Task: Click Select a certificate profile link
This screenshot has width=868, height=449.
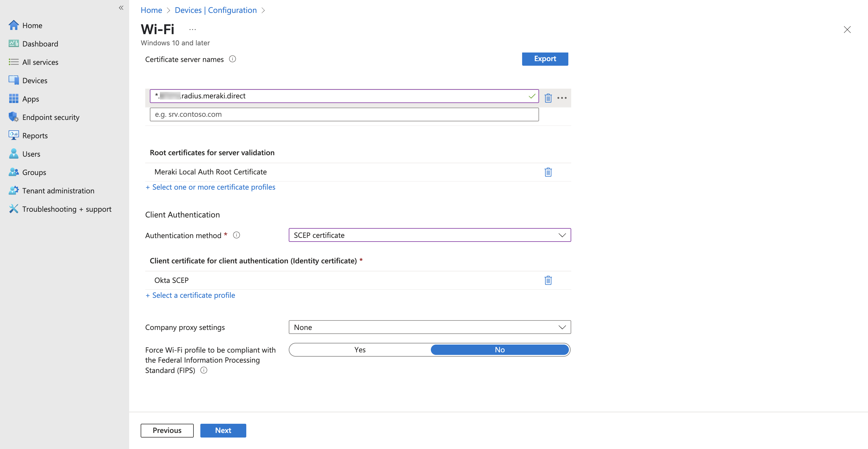Action: click(x=190, y=295)
